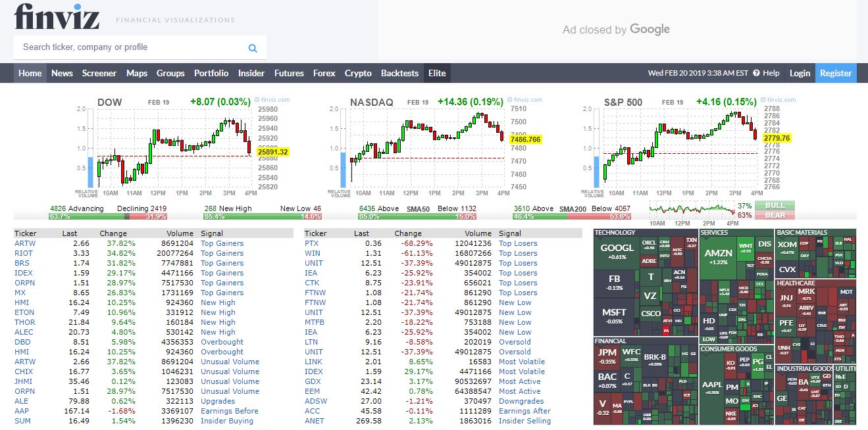The width and height of the screenshot is (868, 430).
Task: Click the BULL sentiment label
Action: tap(775, 205)
